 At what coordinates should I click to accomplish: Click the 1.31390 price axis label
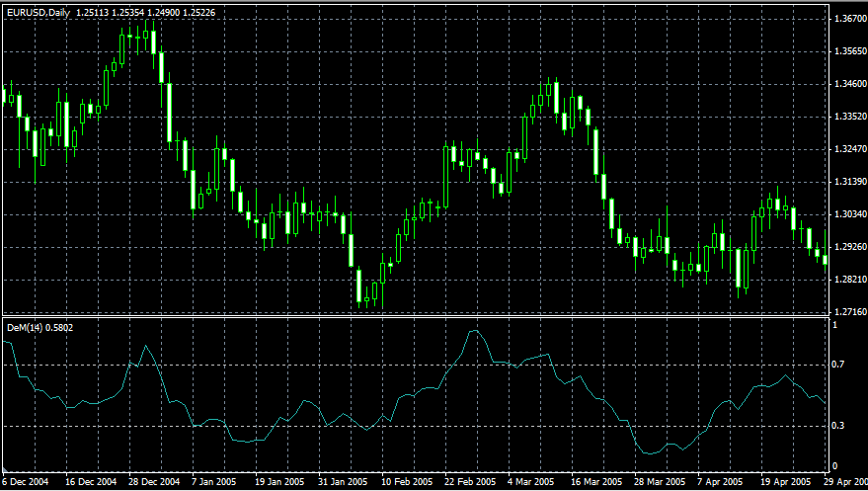pyautogui.click(x=850, y=182)
